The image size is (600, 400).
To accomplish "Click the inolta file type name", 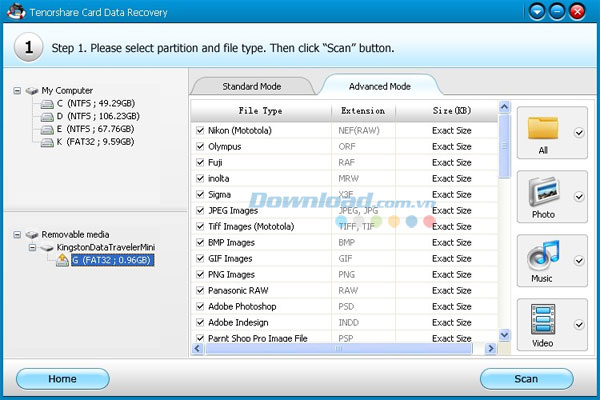I will 218,179.
